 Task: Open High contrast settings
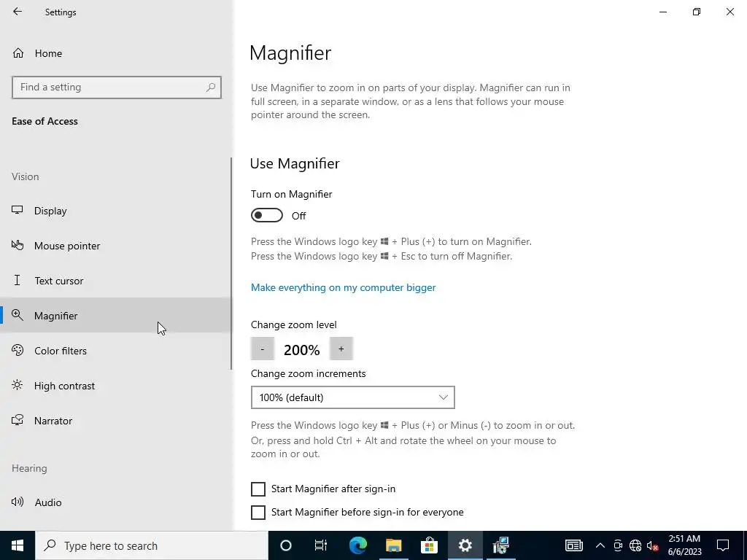tap(116, 386)
